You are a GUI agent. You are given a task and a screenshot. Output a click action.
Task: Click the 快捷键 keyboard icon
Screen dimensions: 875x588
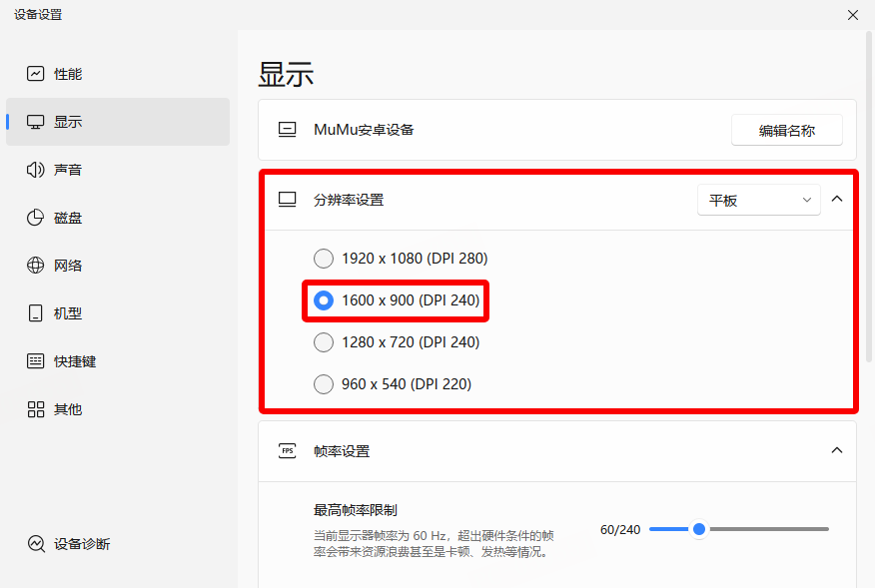pos(36,361)
